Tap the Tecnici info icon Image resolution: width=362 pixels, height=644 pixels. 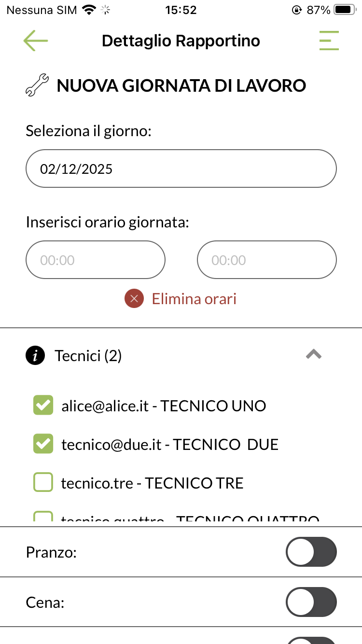point(35,356)
